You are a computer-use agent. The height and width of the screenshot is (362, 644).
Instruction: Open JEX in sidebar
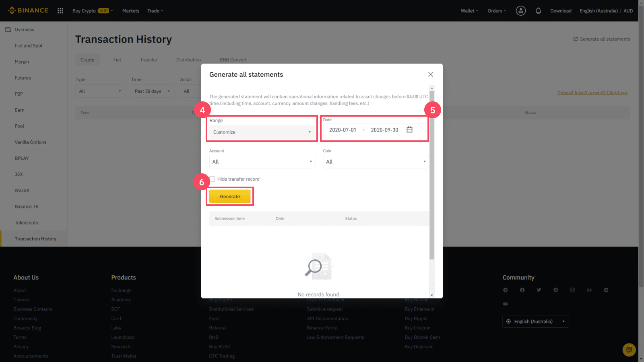tap(19, 174)
